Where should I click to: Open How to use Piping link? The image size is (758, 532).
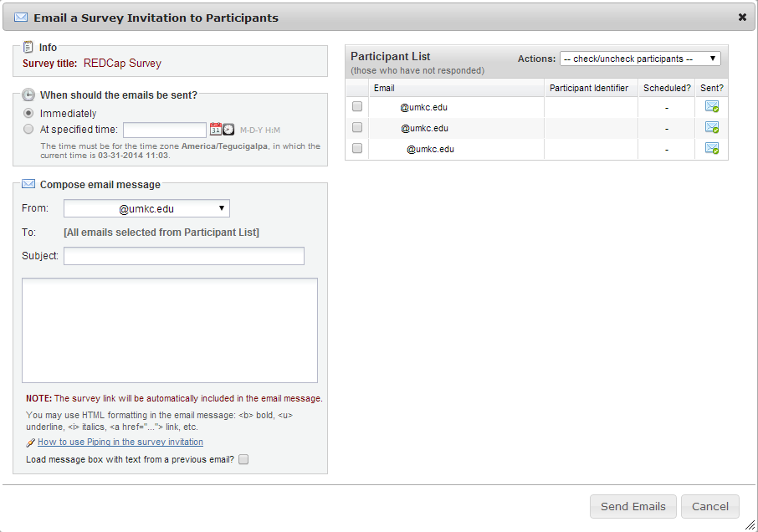[120, 442]
